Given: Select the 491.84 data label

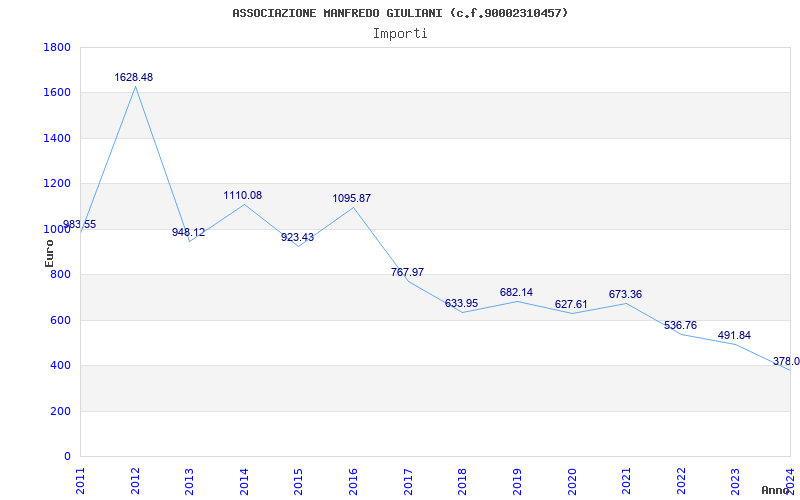Looking at the screenshot, I should [734, 336].
